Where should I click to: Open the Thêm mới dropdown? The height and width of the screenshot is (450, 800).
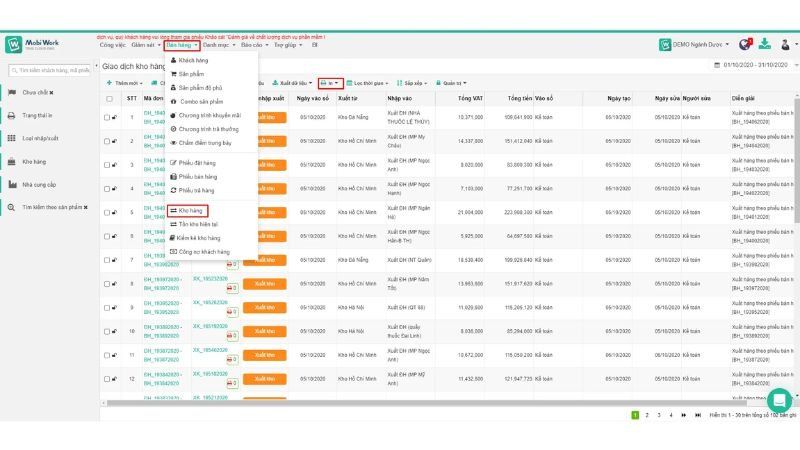tap(124, 83)
